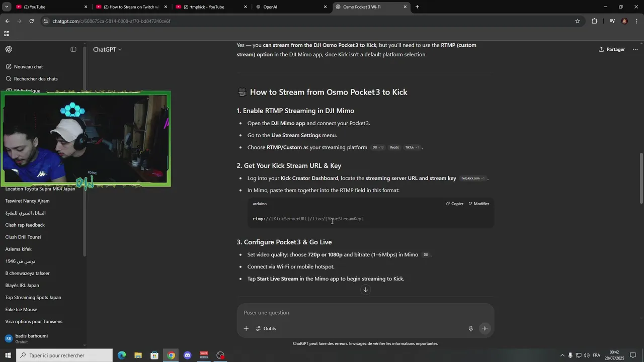Open the Chrome extensions puzzle icon
644x362 pixels.
(x=594, y=21)
